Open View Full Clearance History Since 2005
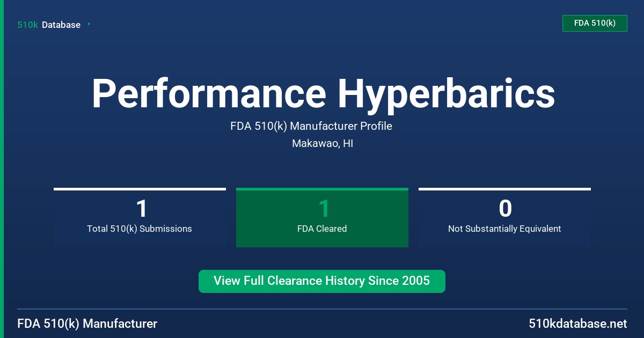644x338 pixels. (322, 281)
